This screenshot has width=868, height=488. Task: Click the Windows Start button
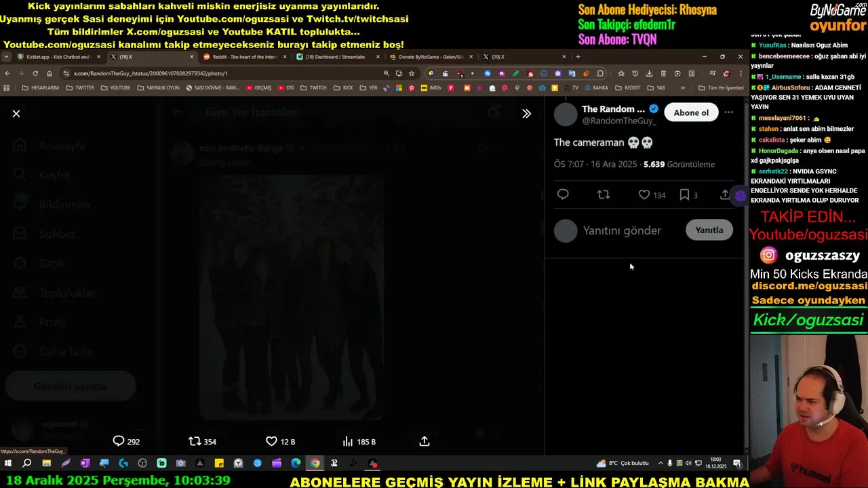pos(7,464)
